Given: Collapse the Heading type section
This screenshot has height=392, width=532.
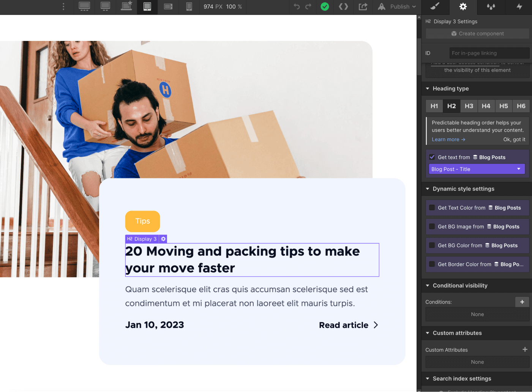Looking at the screenshot, I should click(427, 88).
